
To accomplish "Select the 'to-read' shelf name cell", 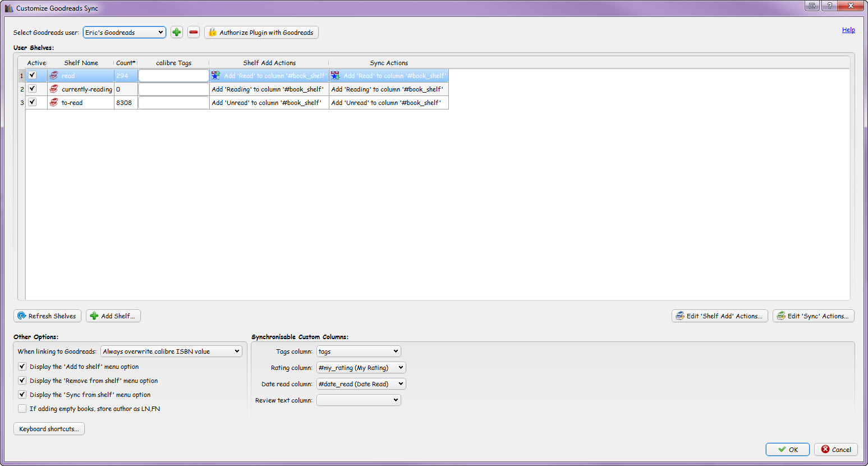I will click(81, 103).
